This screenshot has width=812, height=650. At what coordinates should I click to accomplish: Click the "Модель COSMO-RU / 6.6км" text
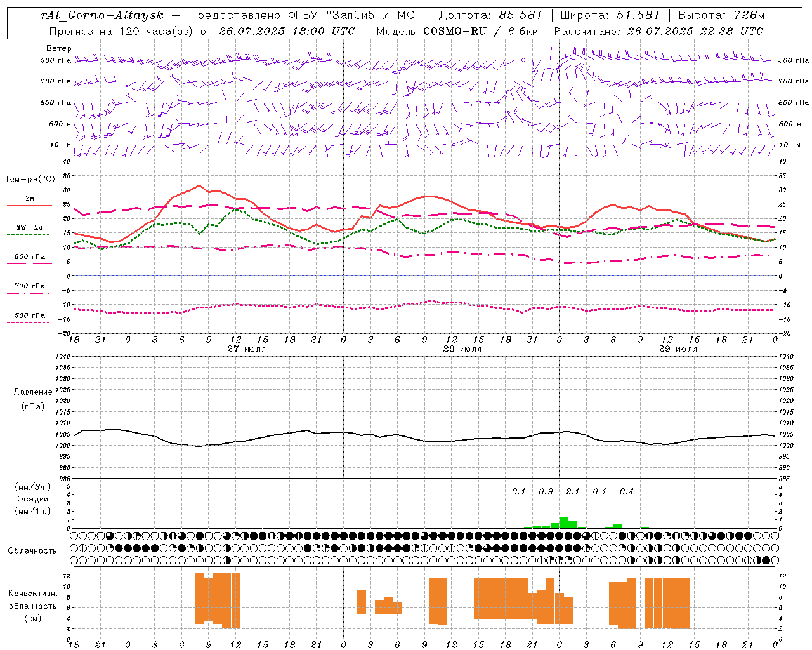pos(457,31)
